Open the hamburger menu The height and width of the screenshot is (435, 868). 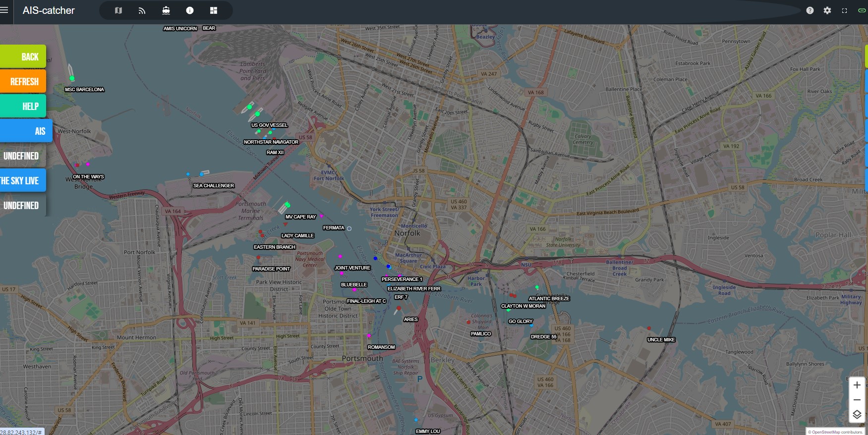coord(4,10)
